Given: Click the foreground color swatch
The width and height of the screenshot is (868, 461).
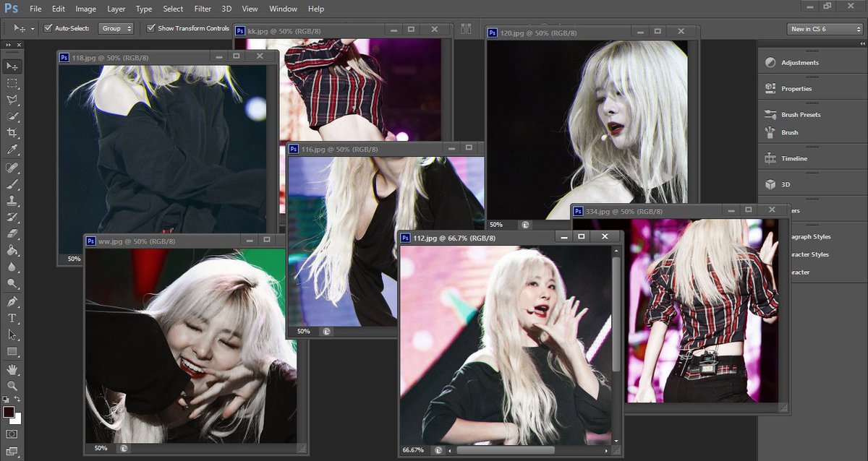Looking at the screenshot, I should point(8,412).
